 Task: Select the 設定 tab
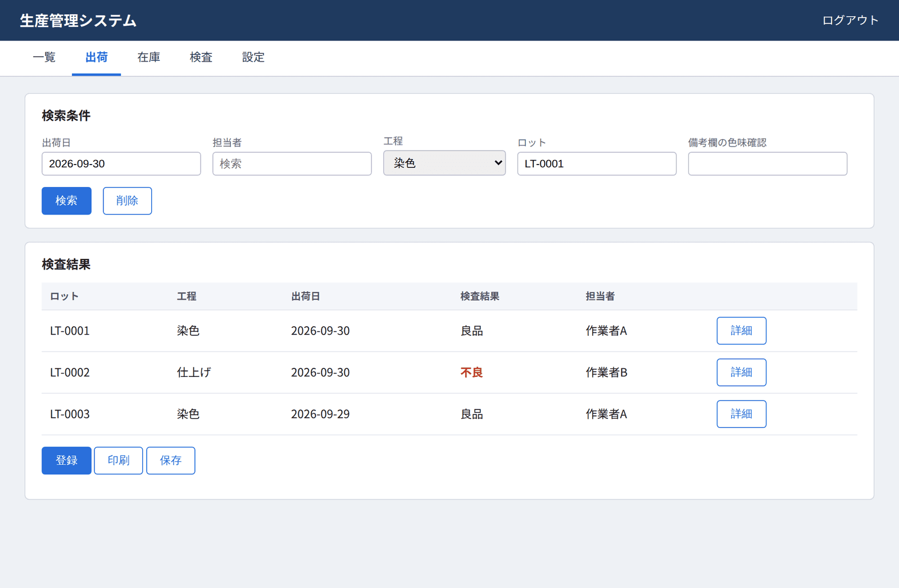tap(253, 57)
